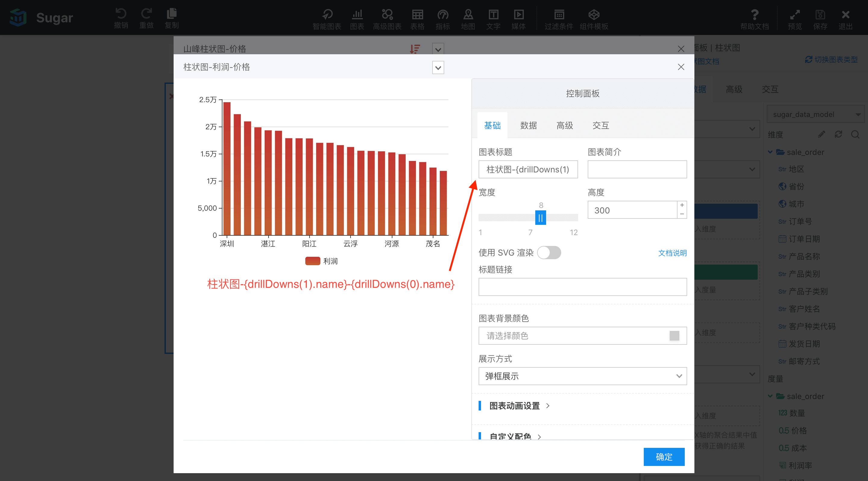Image resolution: width=868 pixels, height=481 pixels.
Task: Close the 柱状图-利润-价格 dialog
Action: (x=681, y=67)
